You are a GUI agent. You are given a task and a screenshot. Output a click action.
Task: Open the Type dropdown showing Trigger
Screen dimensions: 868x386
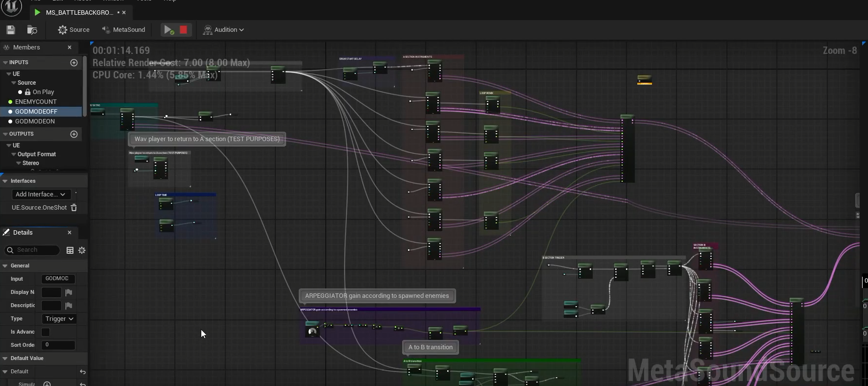pyautogui.click(x=59, y=319)
